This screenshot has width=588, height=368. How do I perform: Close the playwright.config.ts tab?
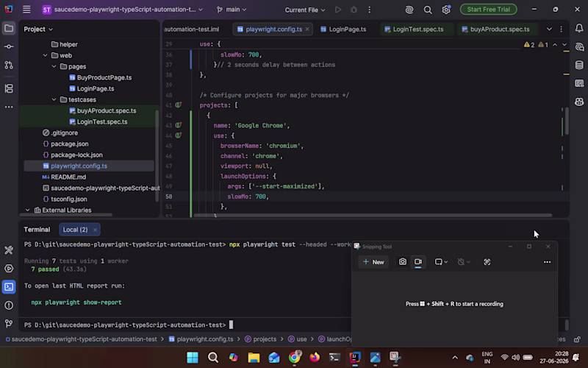[x=307, y=29]
